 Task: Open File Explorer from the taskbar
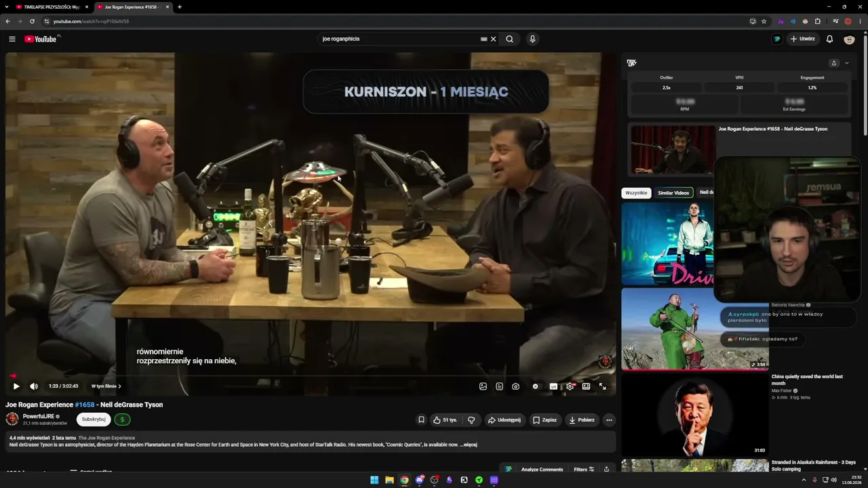tap(389, 480)
